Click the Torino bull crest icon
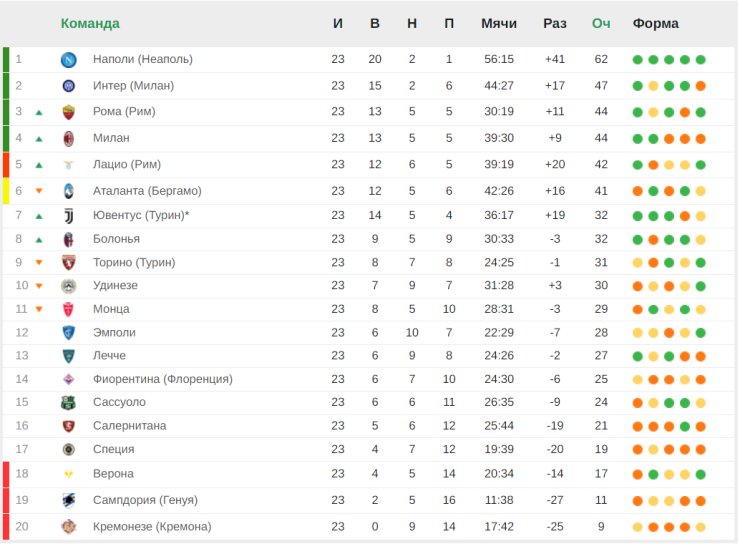 click(x=69, y=262)
